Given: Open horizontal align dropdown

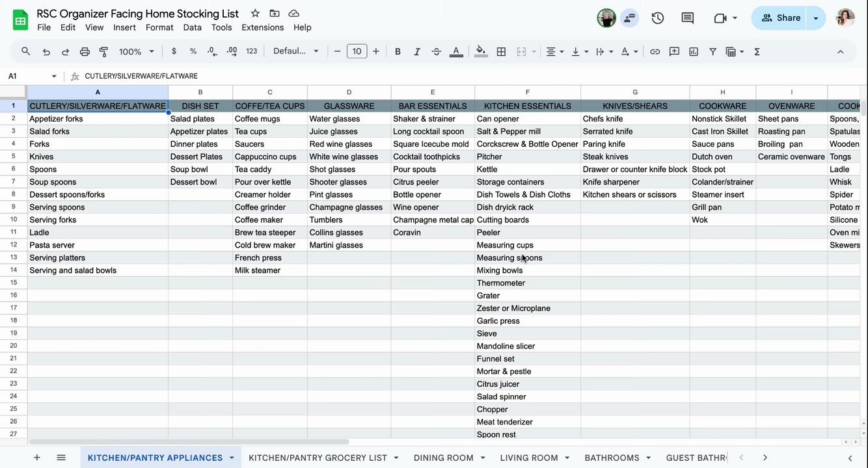Looking at the screenshot, I should click(x=555, y=51).
